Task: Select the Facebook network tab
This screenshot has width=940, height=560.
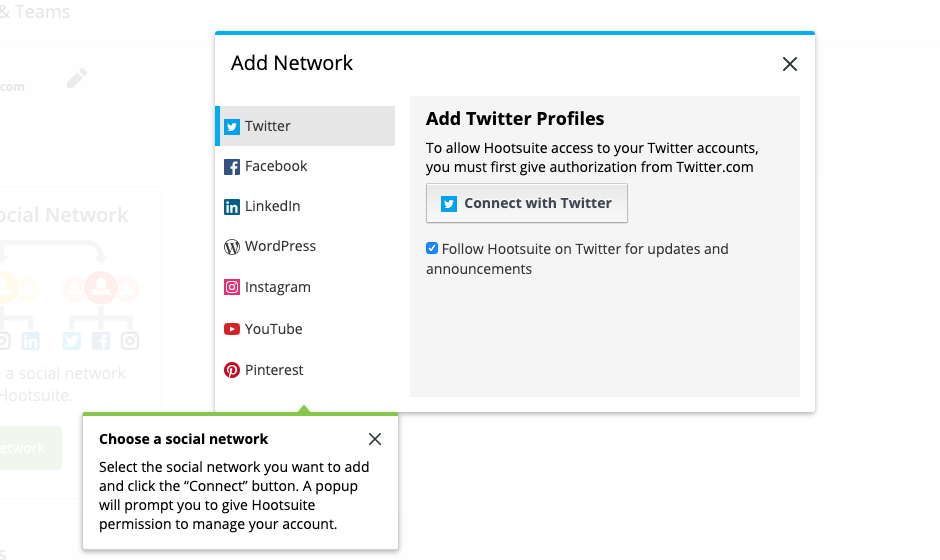Action: coord(305,166)
